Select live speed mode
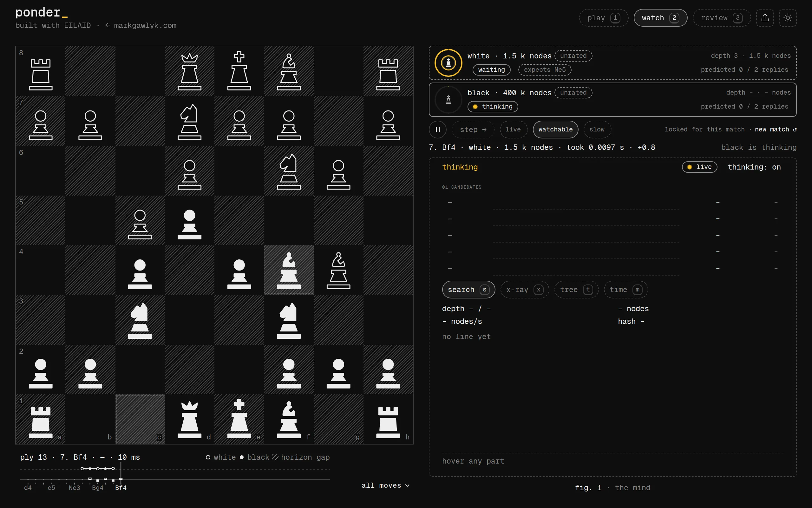 click(514, 129)
